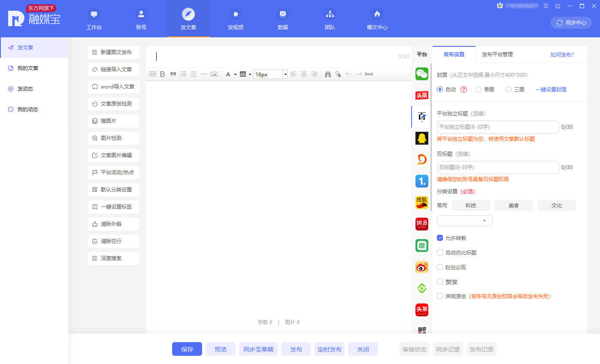Viewport: 600px width, 364px height.
Task: Go to 发视频 in top navigation
Action: coord(236,18)
